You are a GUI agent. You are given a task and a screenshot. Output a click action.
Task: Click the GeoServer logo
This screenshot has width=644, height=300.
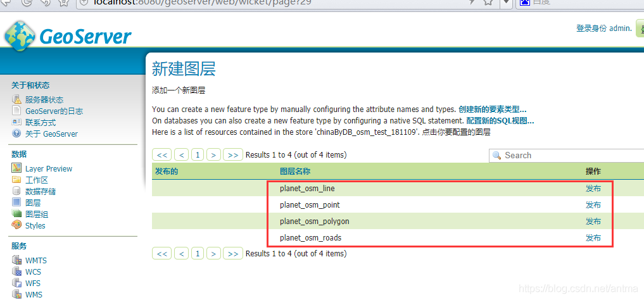click(x=68, y=36)
